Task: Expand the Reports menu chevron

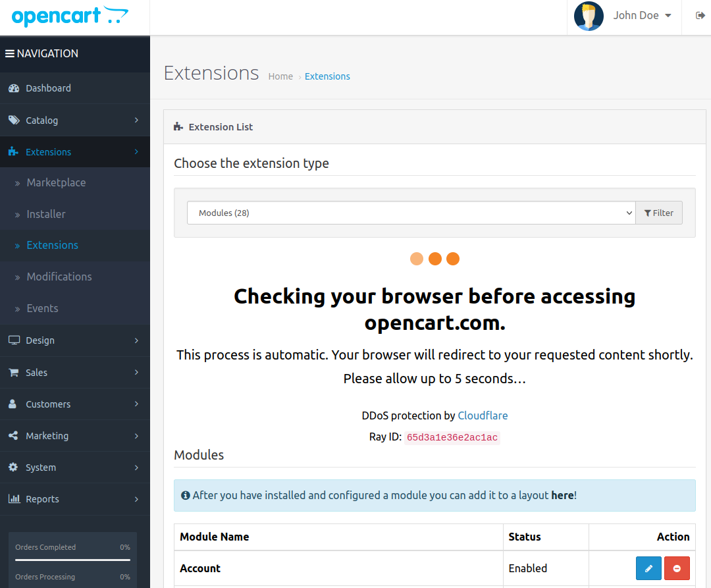Action: click(x=136, y=499)
